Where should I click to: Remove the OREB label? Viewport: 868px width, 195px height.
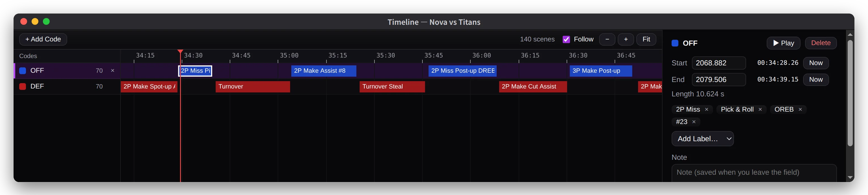point(800,110)
